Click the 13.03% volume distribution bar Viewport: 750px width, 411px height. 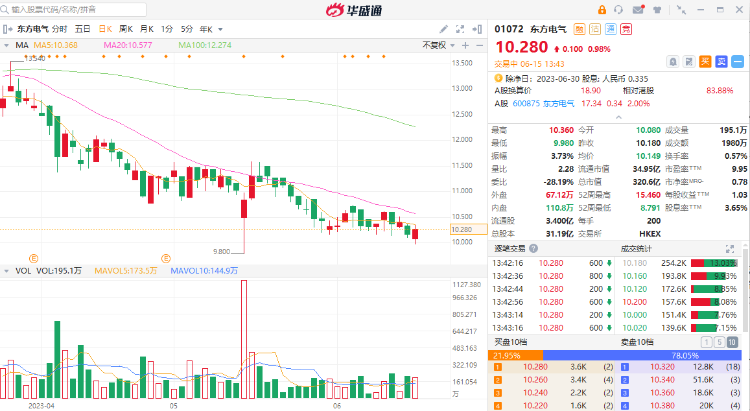click(x=714, y=263)
